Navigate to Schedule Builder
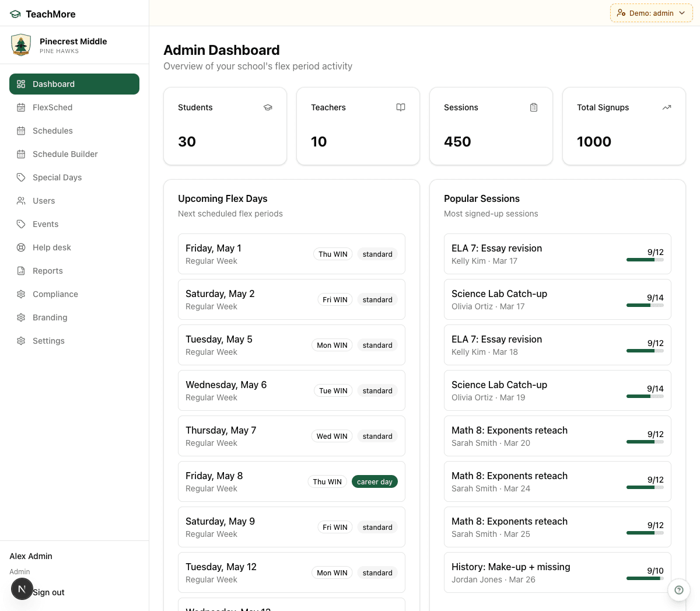700x611 pixels. 74,154
